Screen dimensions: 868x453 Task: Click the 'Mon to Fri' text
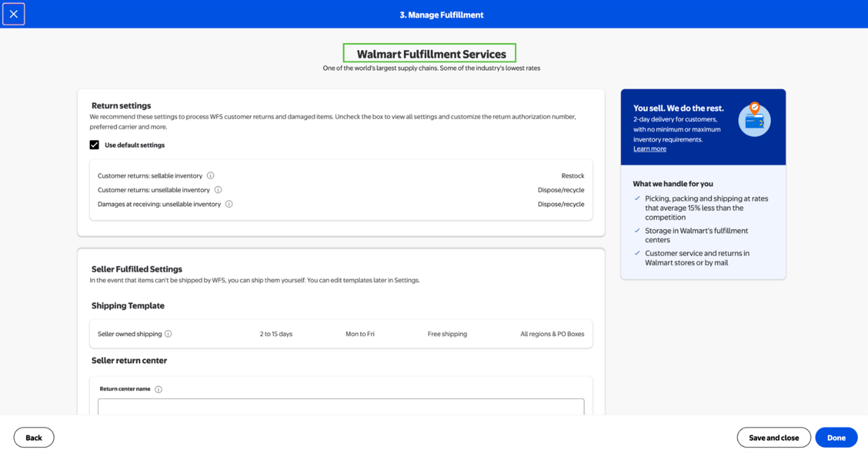pos(360,334)
